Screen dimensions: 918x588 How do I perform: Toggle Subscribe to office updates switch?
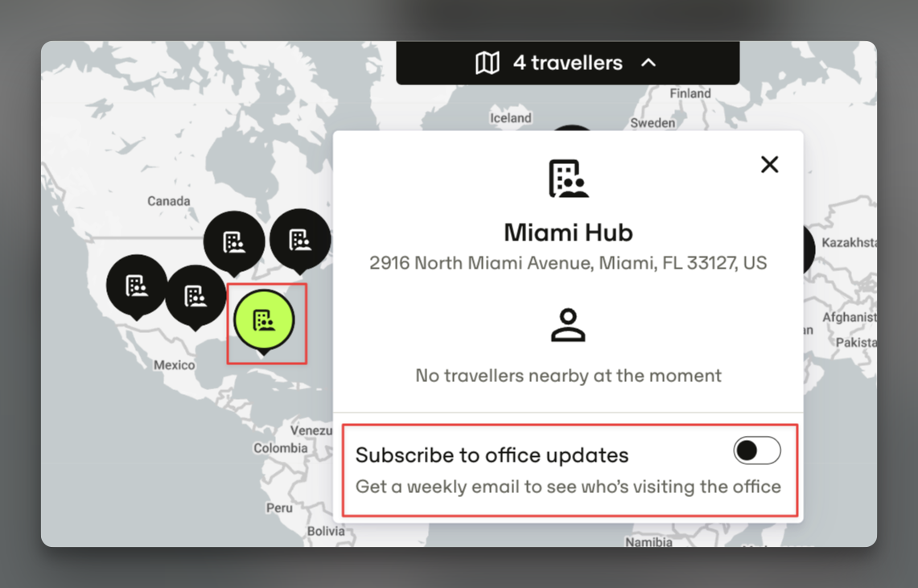point(757,450)
